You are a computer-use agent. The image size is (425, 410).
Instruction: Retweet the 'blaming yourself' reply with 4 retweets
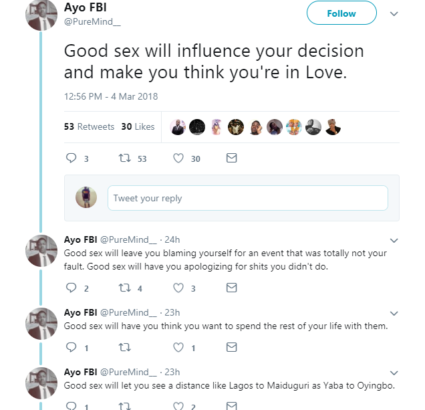(125, 288)
